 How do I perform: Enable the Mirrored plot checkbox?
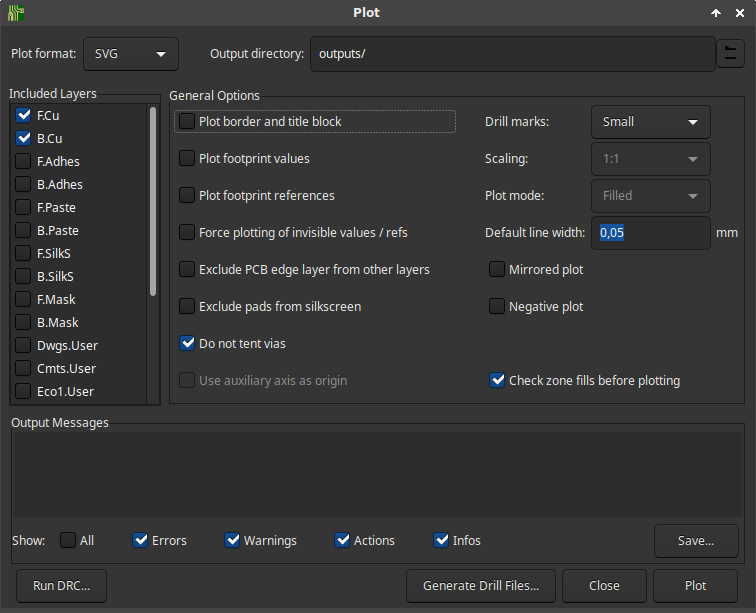[x=497, y=270]
